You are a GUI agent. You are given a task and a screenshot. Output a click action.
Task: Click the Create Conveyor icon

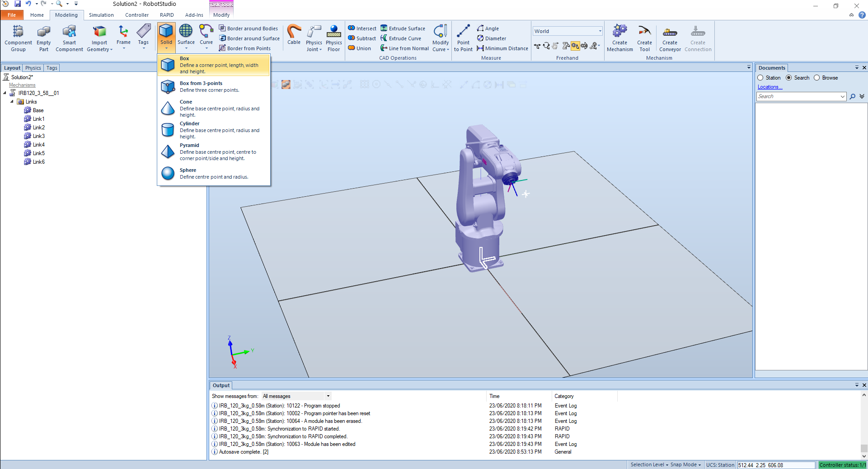coord(670,38)
